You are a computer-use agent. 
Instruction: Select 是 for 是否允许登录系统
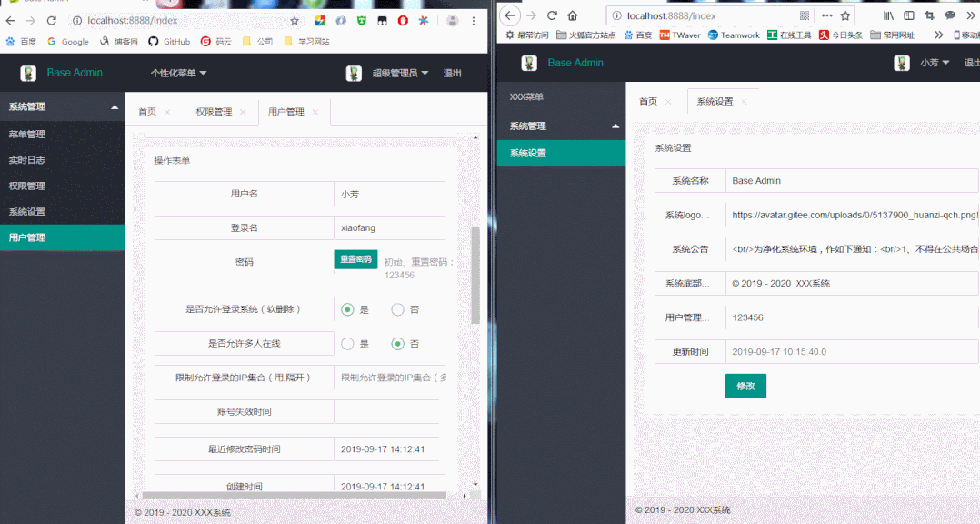346,309
